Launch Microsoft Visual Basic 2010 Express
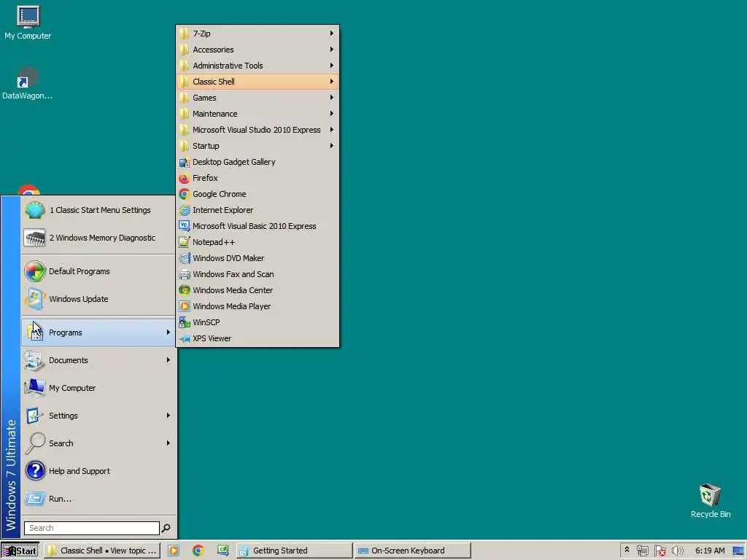The image size is (747, 560). 258,226
